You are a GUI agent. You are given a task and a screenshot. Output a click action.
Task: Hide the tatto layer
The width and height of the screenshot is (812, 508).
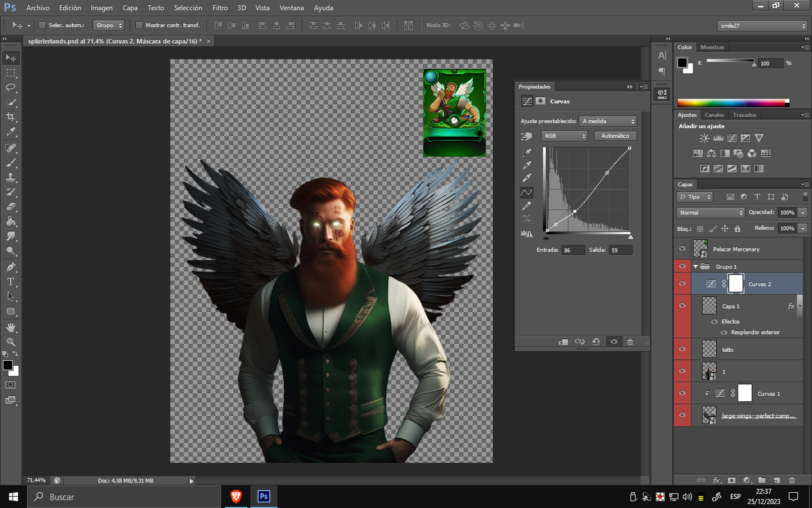(x=683, y=349)
